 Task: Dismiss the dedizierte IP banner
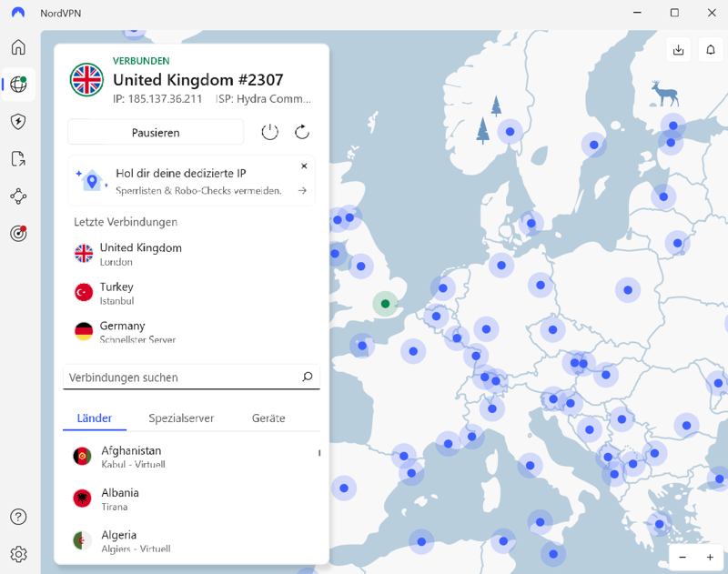[x=304, y=166]
